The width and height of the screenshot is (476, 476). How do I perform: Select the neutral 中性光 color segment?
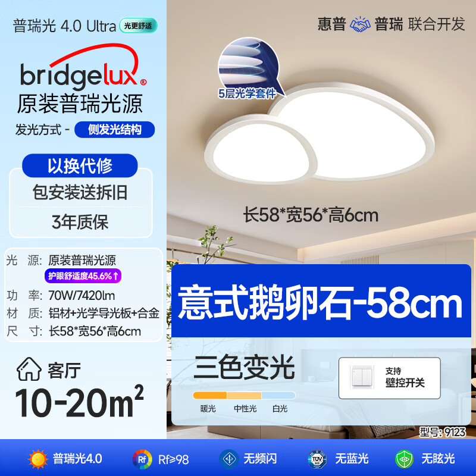click(x=244, y=395)
